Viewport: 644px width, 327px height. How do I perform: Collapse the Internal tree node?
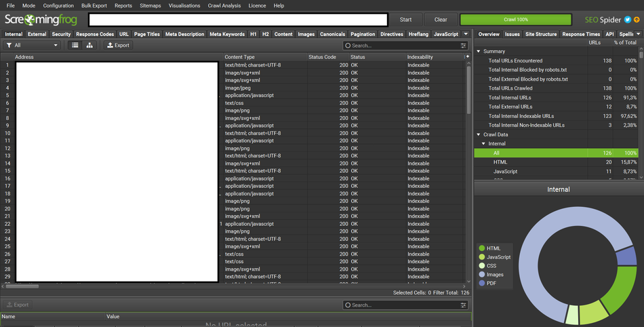(483, 144)
